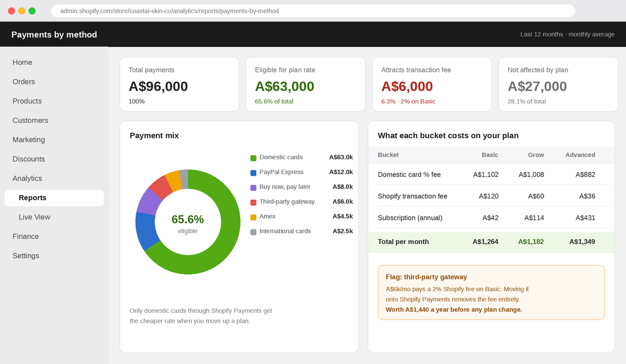Viewport: 626px width, 364px height.
Task: Click the A$431 Advanced subscription cell
Action: point(585,218)
